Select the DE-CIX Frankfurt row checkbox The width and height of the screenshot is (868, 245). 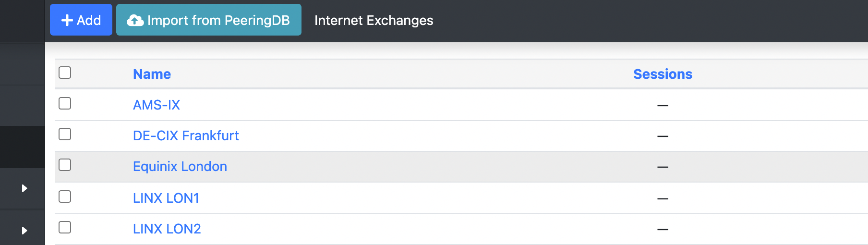pos(65,134)
